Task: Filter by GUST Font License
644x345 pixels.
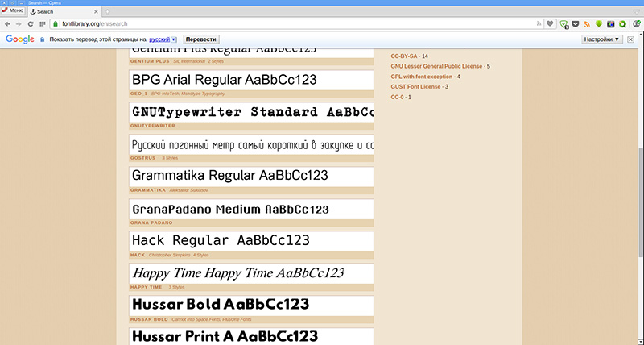Action: click(x=415, y=87)
